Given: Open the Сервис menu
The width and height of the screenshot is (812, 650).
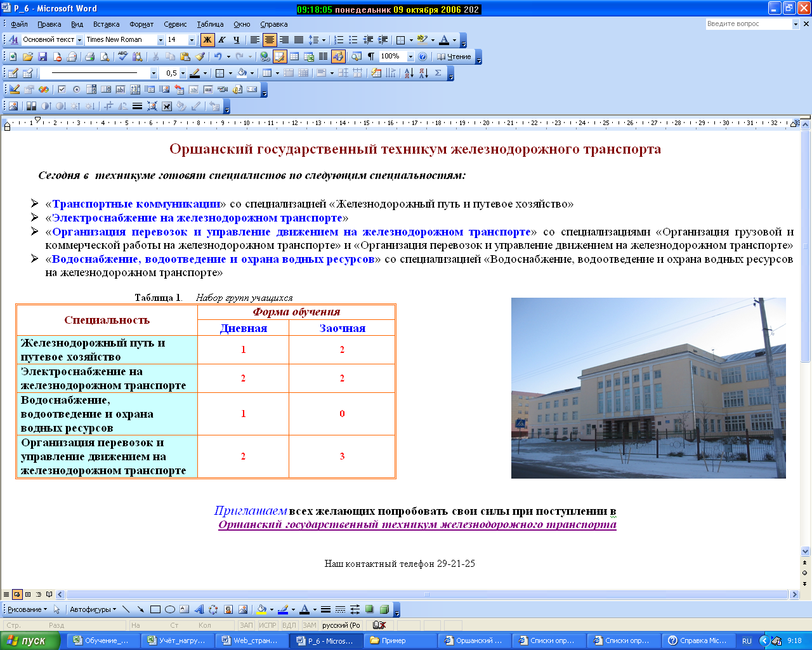Looking at the screenshot, I should [x=175, y=24].
